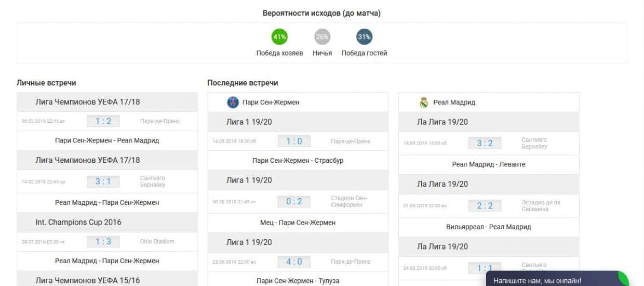This screenshot has width=644, height=286.
Task: Open the 1 : 3 score at Ohio Stadium
Action: (103, 242)
